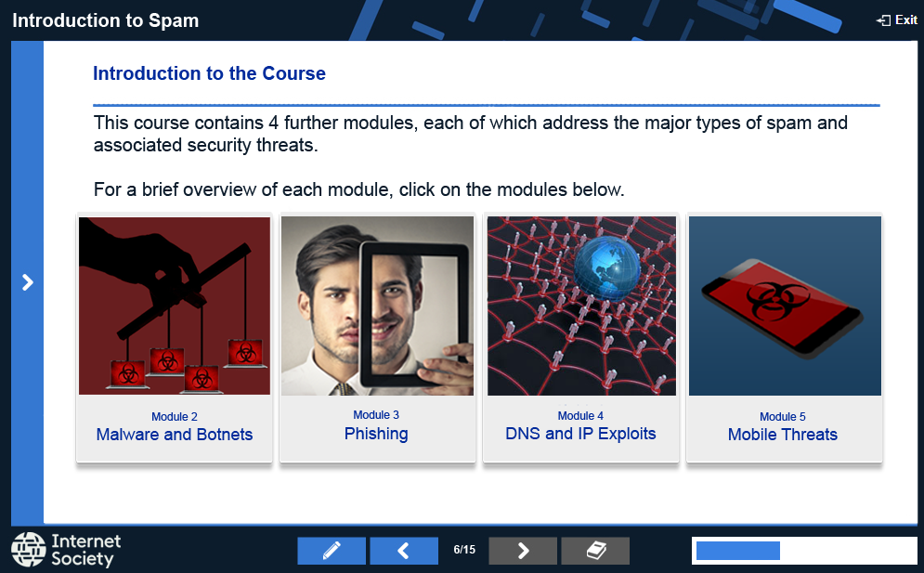Image resolution: width=924 pixels, height=573 pixels.
Task: Select the Phishing module title
Action: 376,434
